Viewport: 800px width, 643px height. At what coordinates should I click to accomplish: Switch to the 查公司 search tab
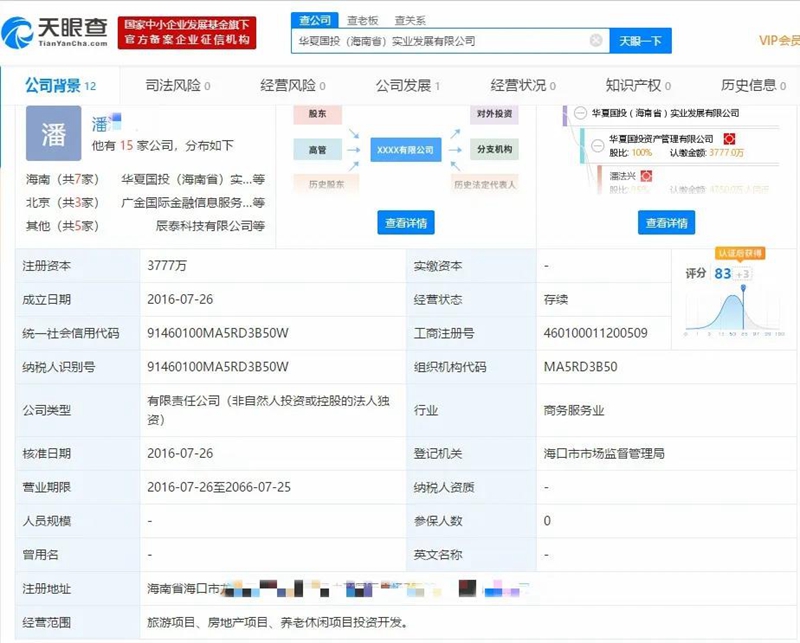315,20
